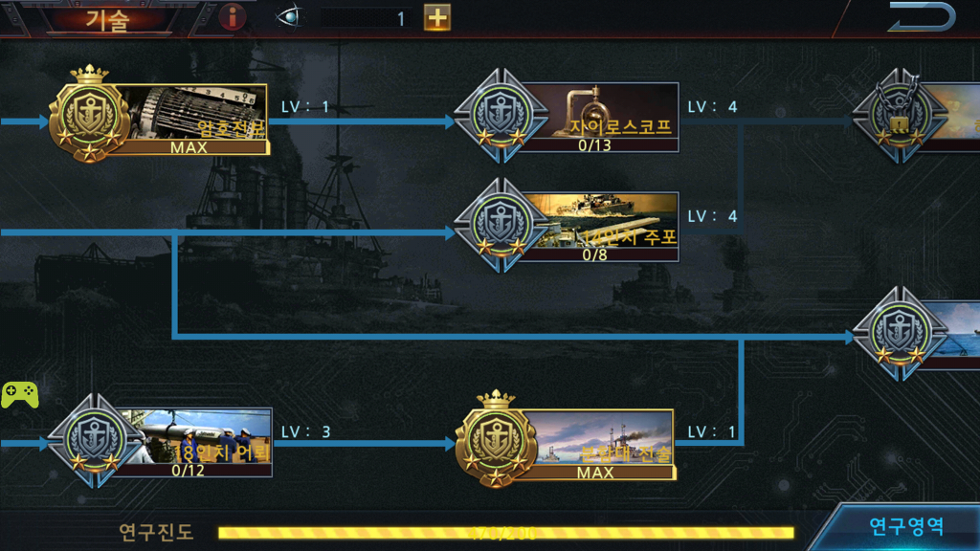Click the 암호전문 MAX level bar
The image size is (980, 551).
189,147
